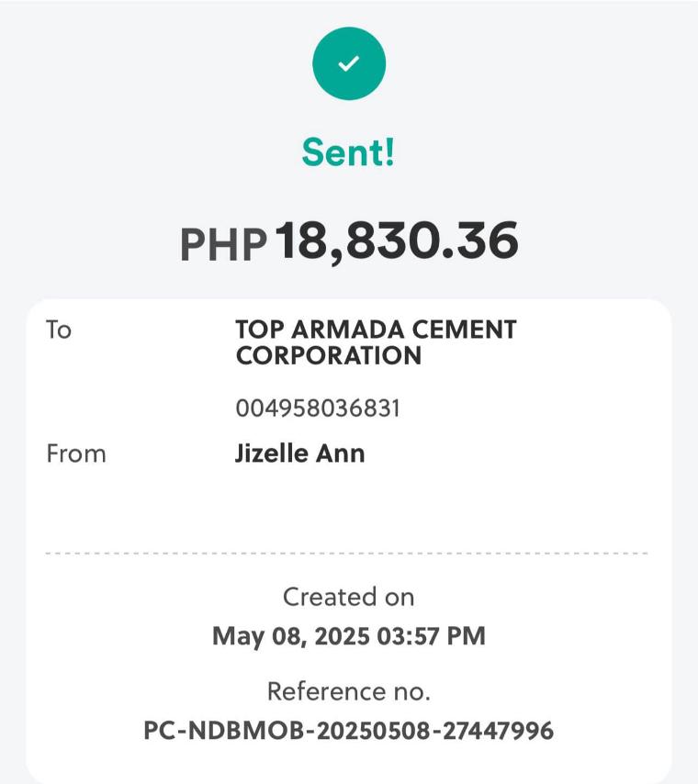The width and height of the screenshot is (698, 784).
Task: Select the recipient account number 004958036831
Action: tap(318, 409)
